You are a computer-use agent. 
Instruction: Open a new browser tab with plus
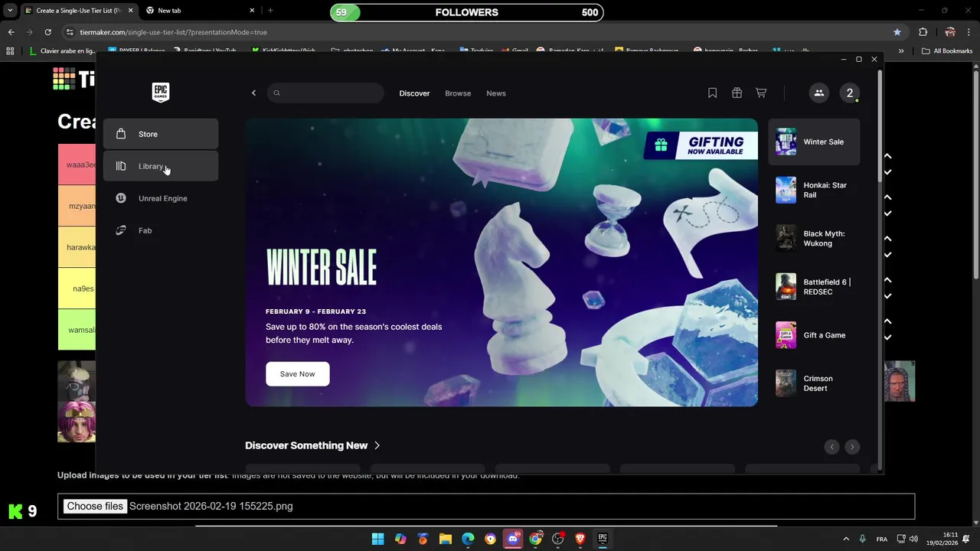(x=270, y=11)
